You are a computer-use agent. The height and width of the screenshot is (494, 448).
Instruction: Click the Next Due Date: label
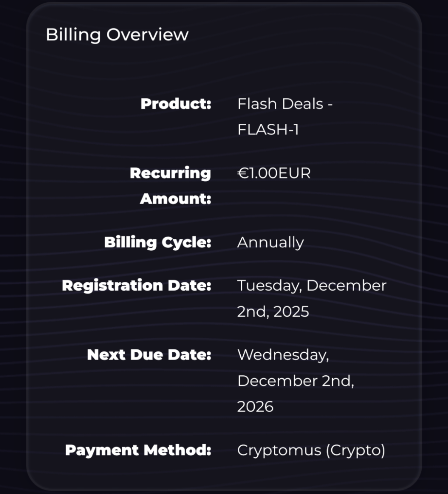tap(149, 355)
